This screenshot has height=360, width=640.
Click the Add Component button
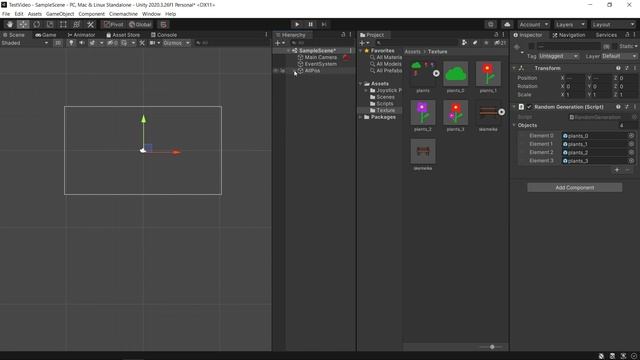pyautogui.click(x=575, y=187)
